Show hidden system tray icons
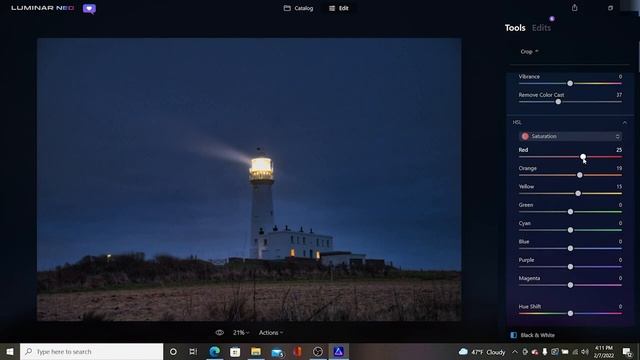The width and height of the screenshot is (640, 360). pos(515,351)
